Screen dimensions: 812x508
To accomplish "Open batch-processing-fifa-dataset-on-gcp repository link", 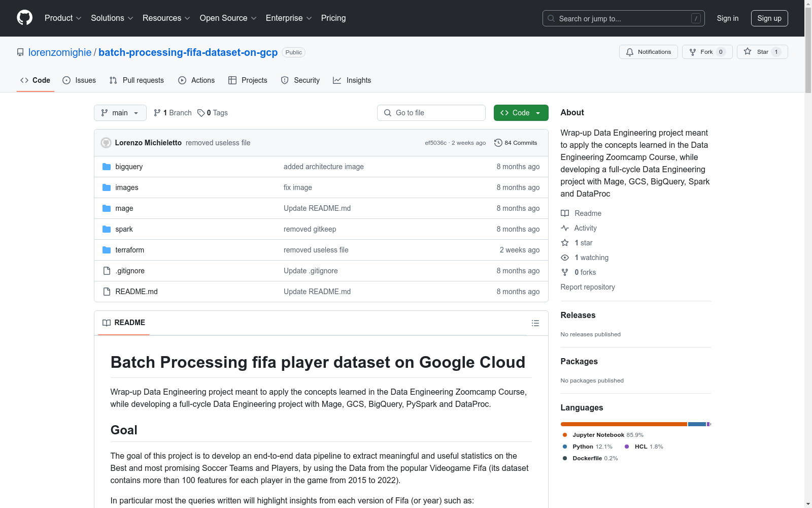I will pyautogui.click(x=188, y=52).
